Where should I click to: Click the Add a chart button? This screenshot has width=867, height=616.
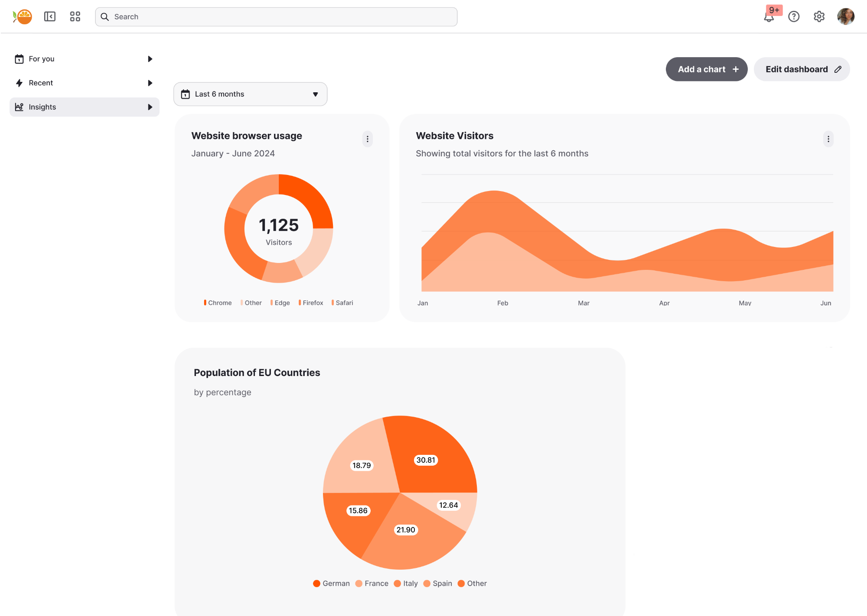point(706,69)
